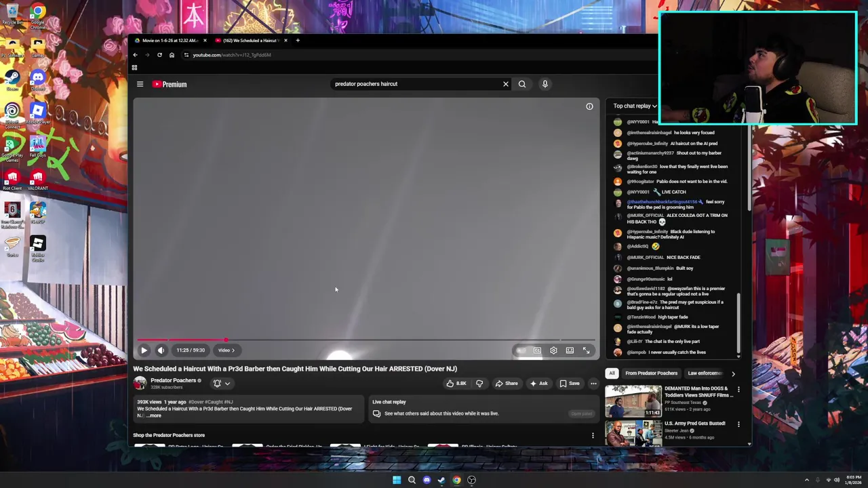The image size is (868, 488).
Task: Open the 'U.S. Army Pred Gets Busted!' title
Action: (695, 424)
